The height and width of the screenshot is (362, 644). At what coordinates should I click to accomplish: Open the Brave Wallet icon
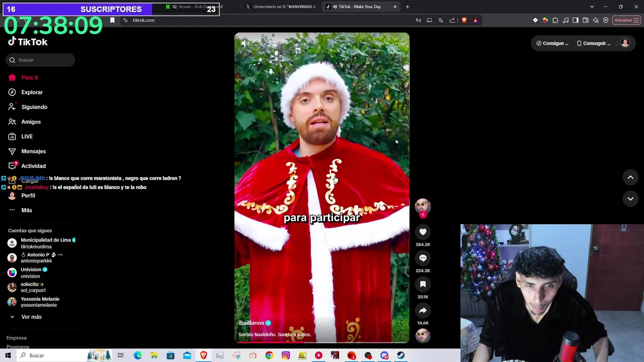point(586,20)
